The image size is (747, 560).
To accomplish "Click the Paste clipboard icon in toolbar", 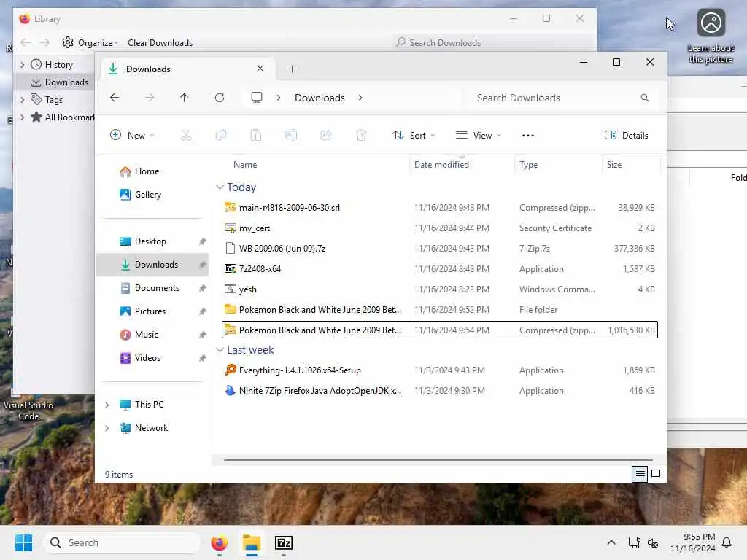I will click(256, 135).
